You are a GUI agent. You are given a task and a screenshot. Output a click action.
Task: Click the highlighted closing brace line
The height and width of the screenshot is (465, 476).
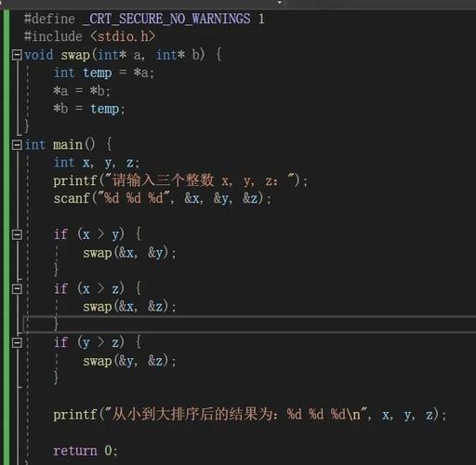(x=250, y=325)
